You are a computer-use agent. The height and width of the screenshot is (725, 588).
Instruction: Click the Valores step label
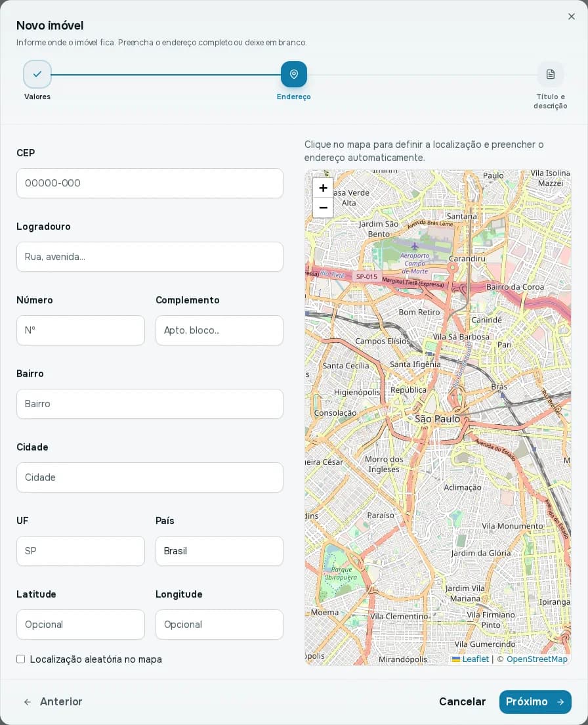(37, 97)
